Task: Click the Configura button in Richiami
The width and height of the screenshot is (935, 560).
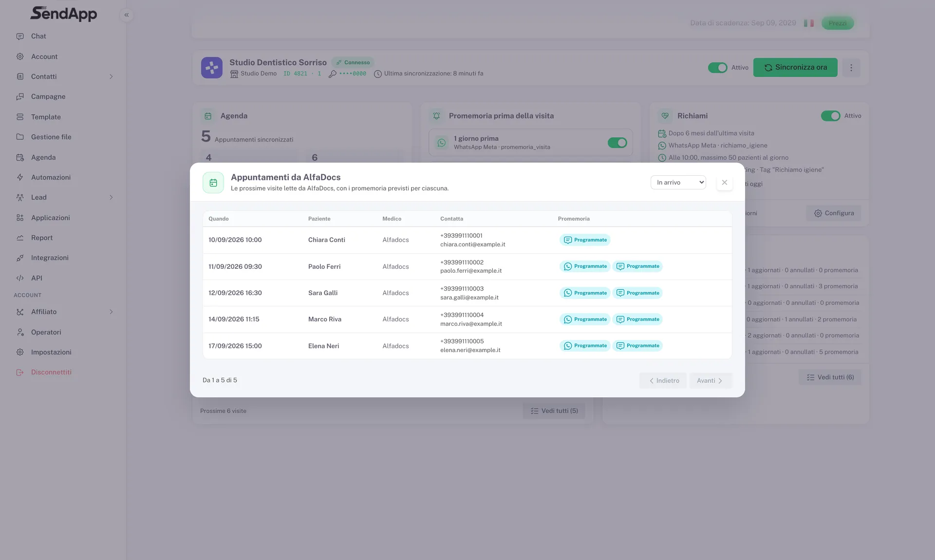Action: click(834, 213)
